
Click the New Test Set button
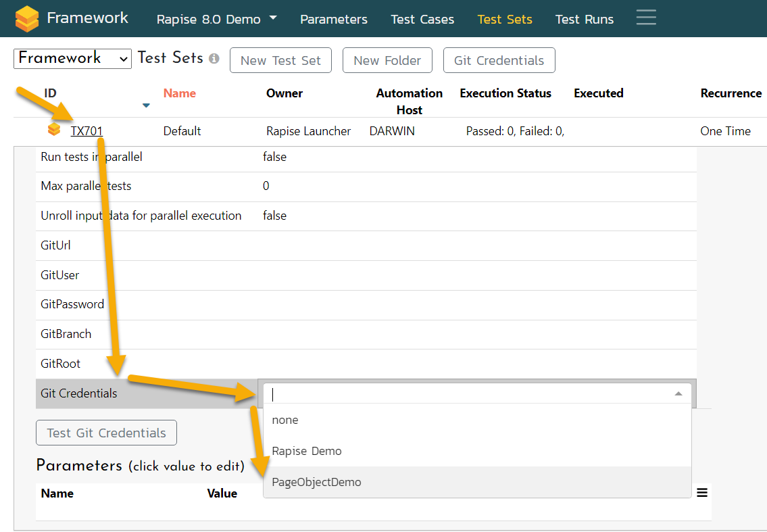[280, 60]
